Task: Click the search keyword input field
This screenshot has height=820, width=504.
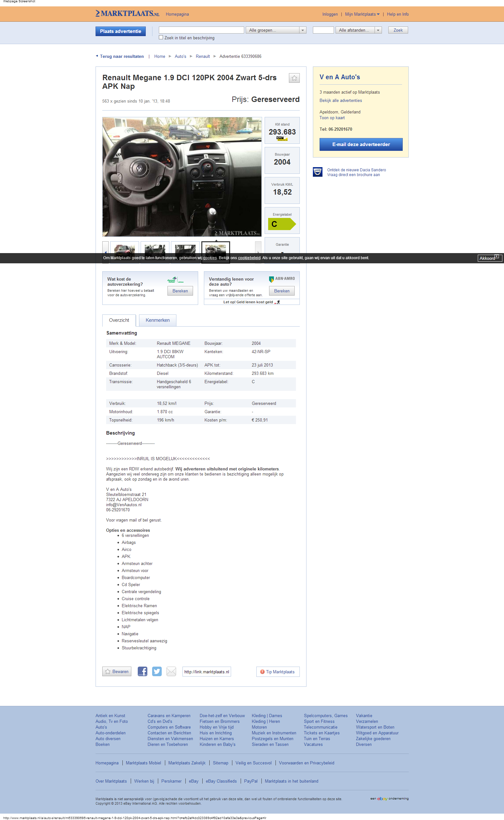Action: tap(201, 30)
